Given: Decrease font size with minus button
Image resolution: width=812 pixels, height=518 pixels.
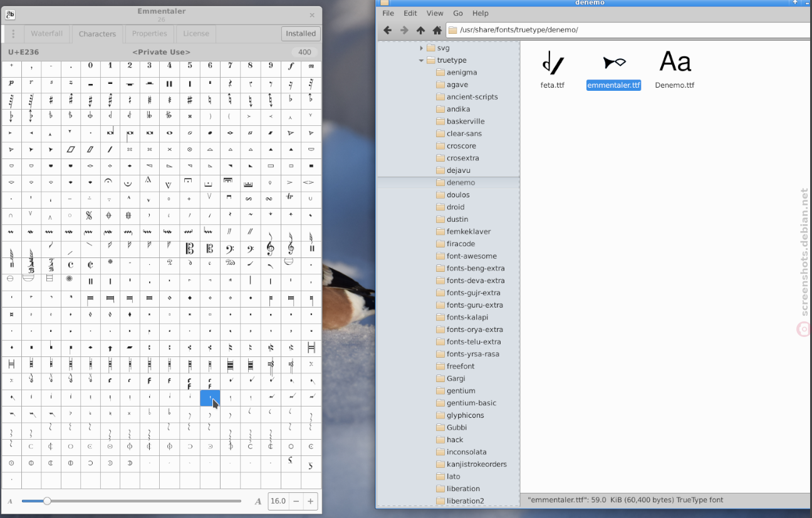Looking at the screenshot, I should (296, 501).
